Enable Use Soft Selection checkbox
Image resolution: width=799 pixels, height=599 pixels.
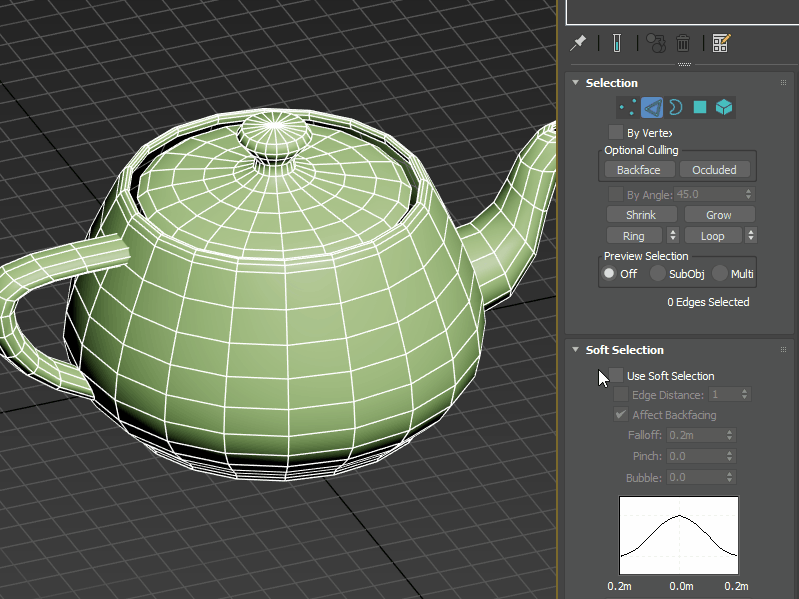click(616, 375)
